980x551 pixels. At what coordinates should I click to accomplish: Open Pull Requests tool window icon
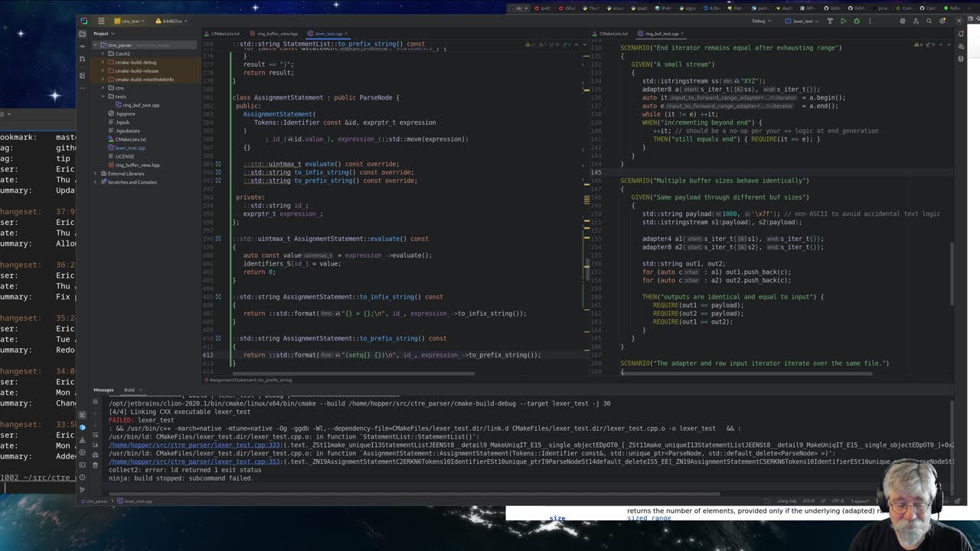click(83, 59)
